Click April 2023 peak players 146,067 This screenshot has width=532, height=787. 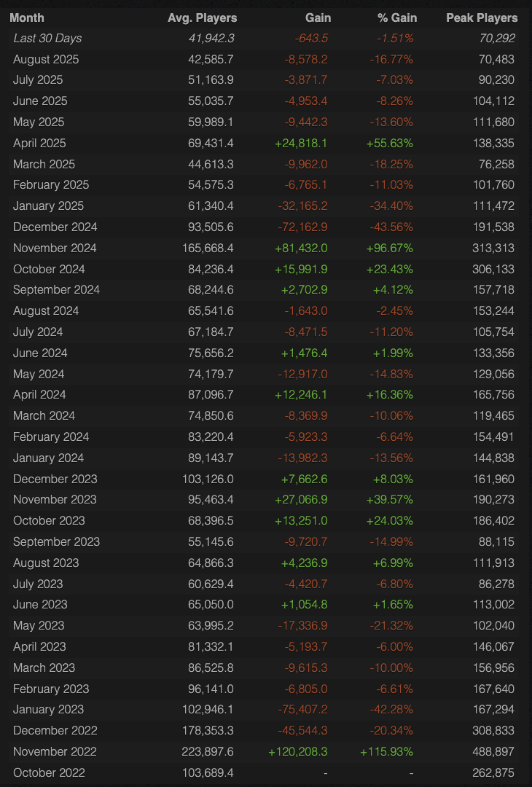(493, 646)
